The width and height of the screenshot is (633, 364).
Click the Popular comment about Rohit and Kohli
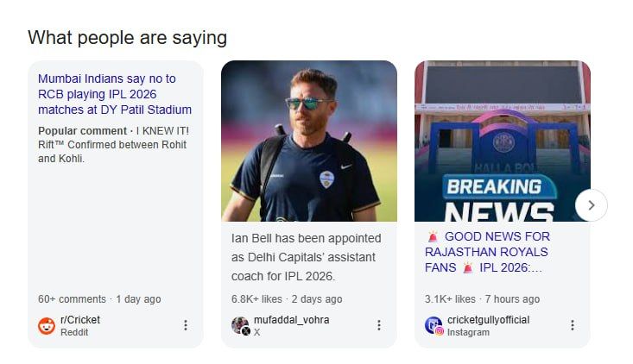pos(113,145)
